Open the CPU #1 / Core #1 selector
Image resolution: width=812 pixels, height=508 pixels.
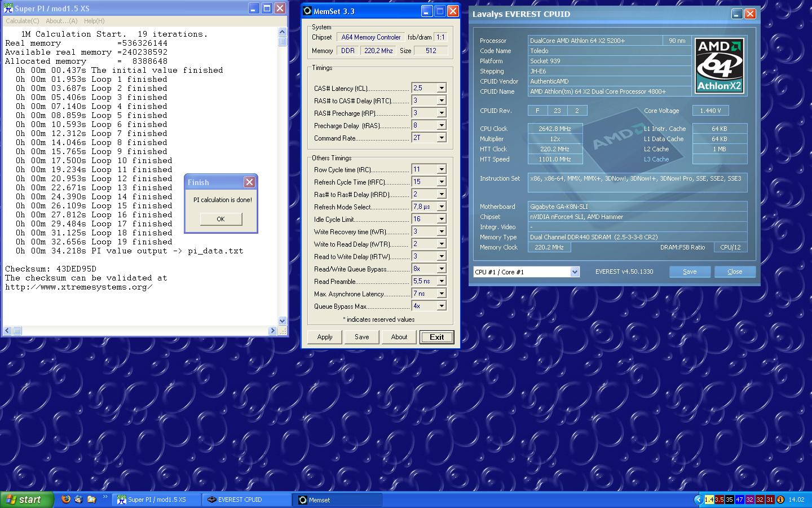tap(526, 272)
